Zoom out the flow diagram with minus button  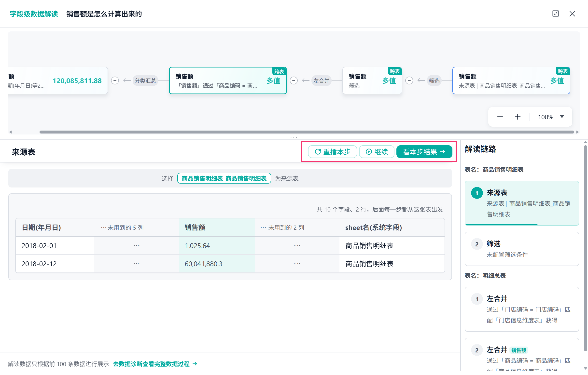pos(500,117)
